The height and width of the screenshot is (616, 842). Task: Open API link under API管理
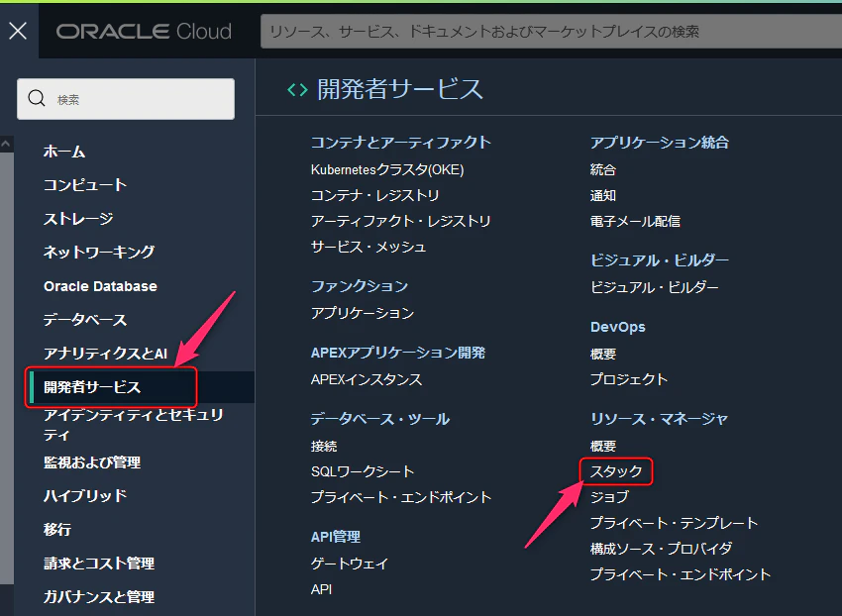click(321, 589)
